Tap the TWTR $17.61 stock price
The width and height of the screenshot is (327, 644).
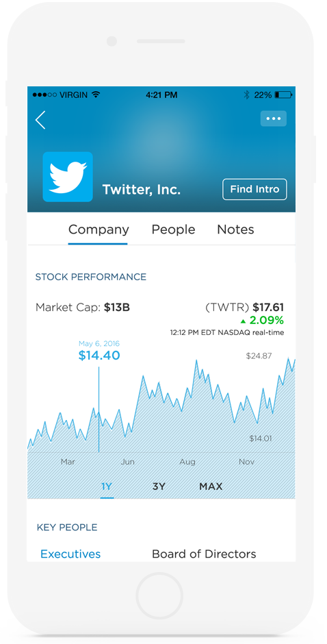tap(244, 307)
